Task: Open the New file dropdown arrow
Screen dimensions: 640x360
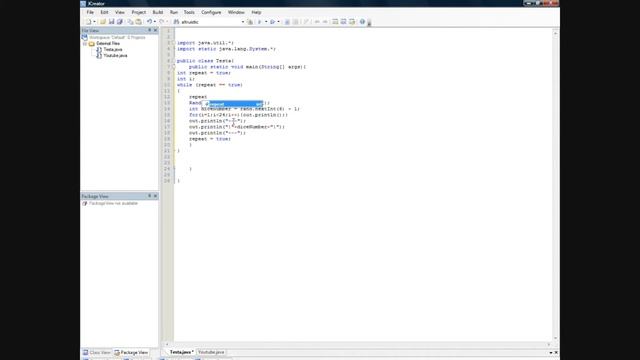Action: pos(94,22)
